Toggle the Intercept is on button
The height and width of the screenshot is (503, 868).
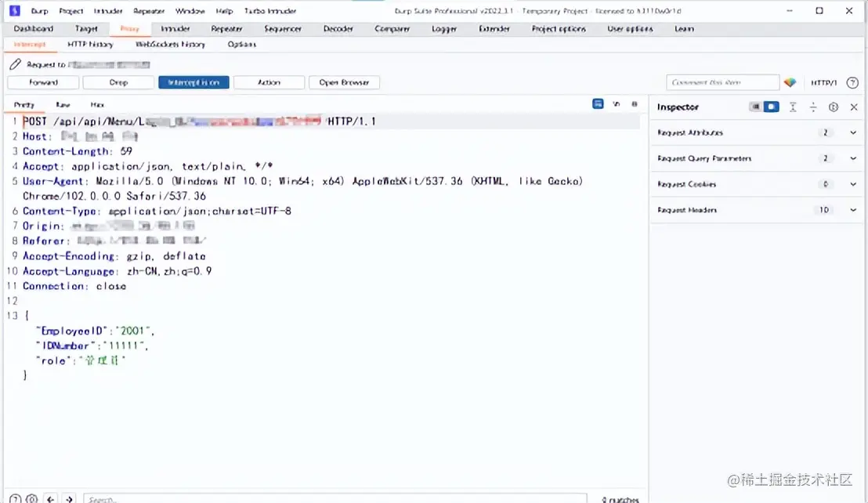(x=193, y=82)
